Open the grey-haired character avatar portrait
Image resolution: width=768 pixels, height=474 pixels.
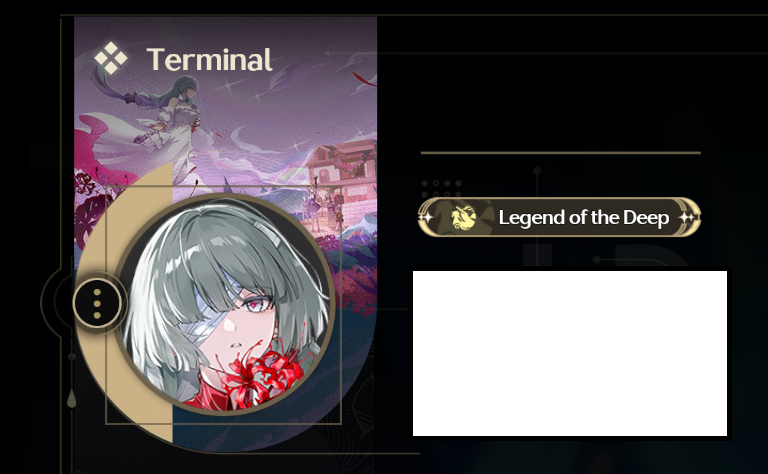[x=225, y=304]
